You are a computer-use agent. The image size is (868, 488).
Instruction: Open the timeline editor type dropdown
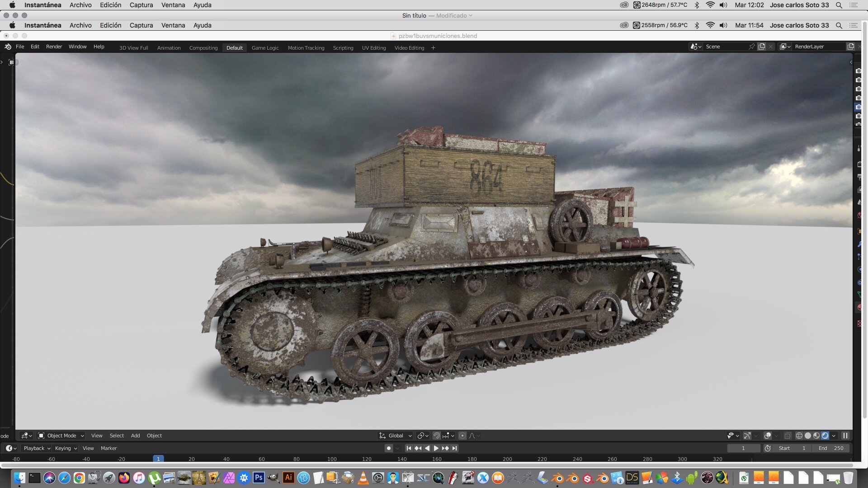[11, 448]
